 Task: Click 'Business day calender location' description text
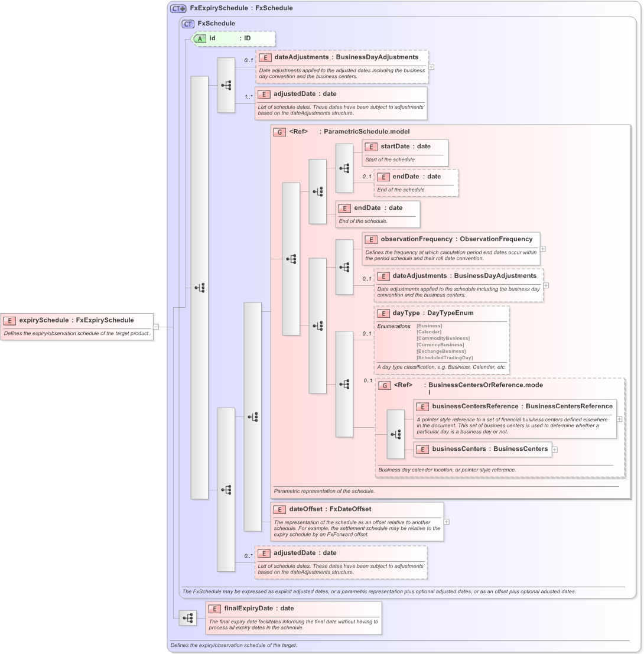tap(447, 470)
